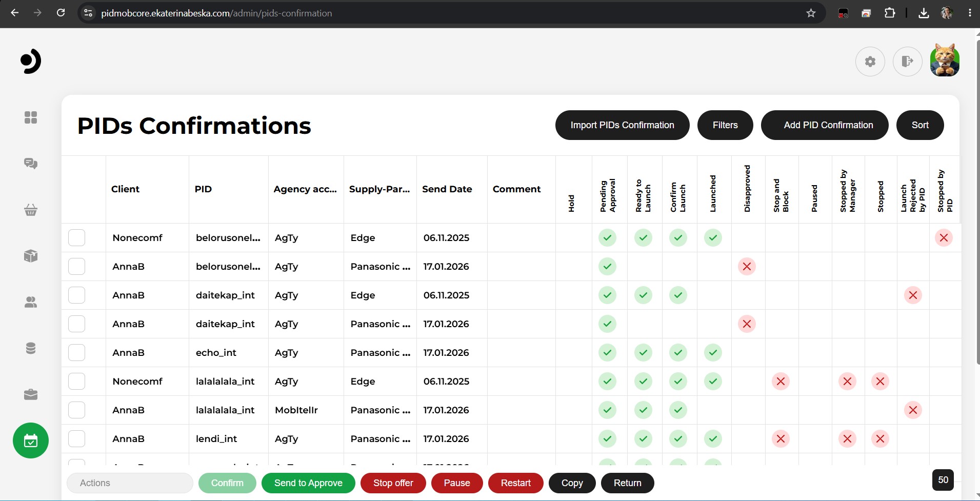This screenshot has height=501, width=980.
Task: Click the Copy button
Action: coord(572,483)
